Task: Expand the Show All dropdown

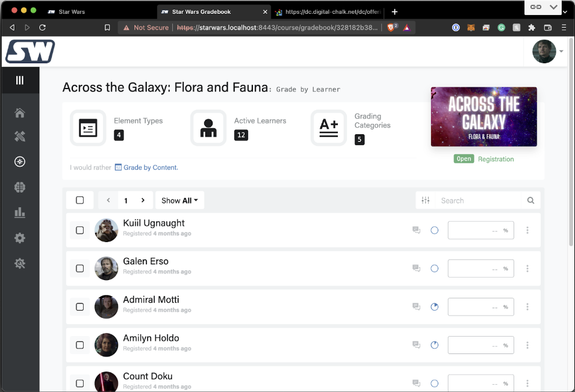Action: pos(179,201)
